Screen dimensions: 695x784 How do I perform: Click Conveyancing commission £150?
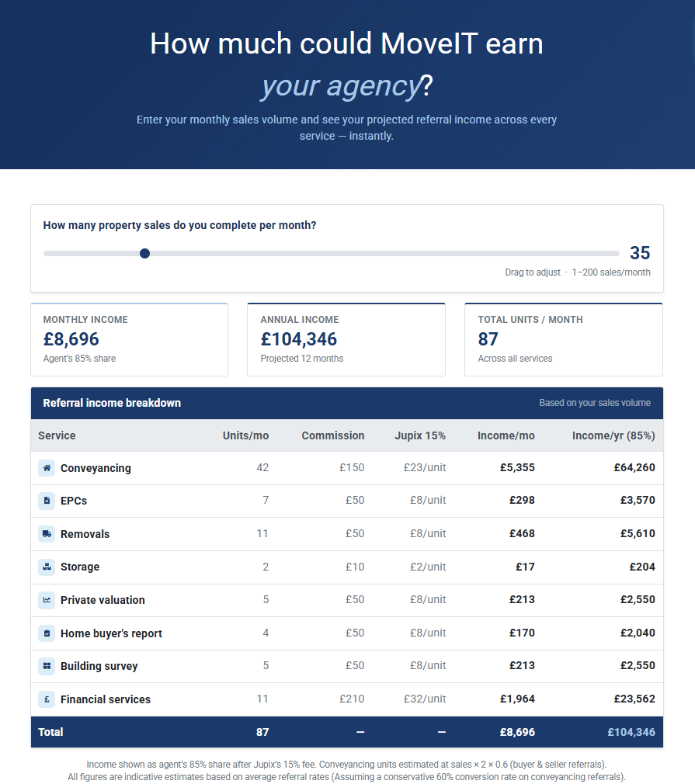[x=352, y=467]
